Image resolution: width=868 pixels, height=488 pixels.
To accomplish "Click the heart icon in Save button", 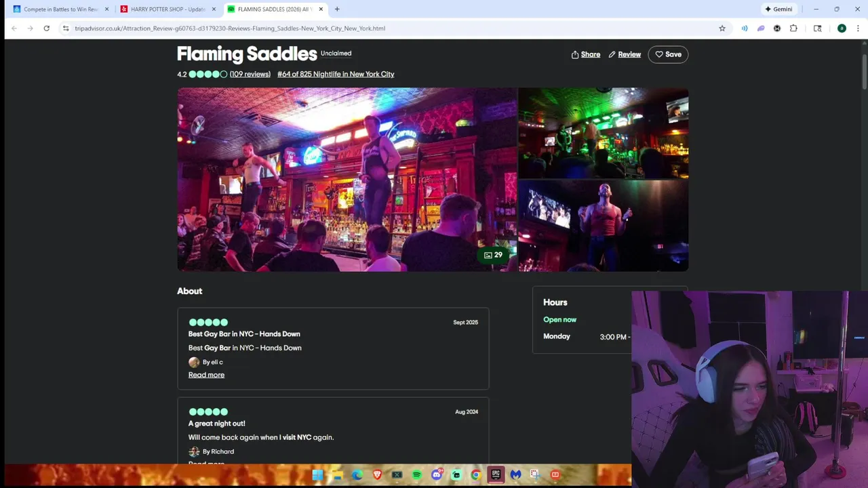I will [659, 54].
